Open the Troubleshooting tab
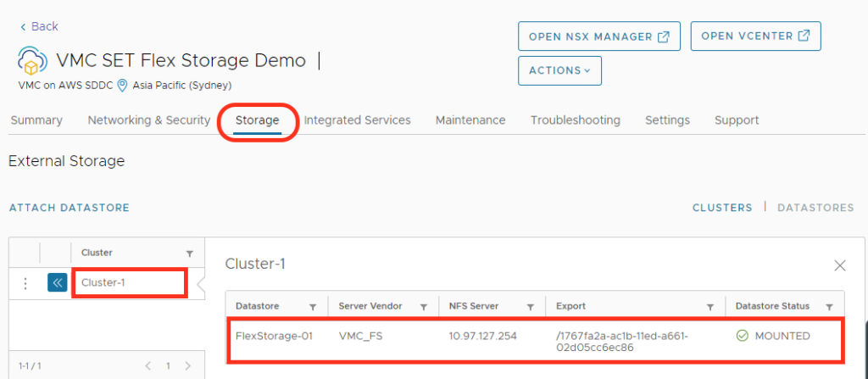 point(576,120)
